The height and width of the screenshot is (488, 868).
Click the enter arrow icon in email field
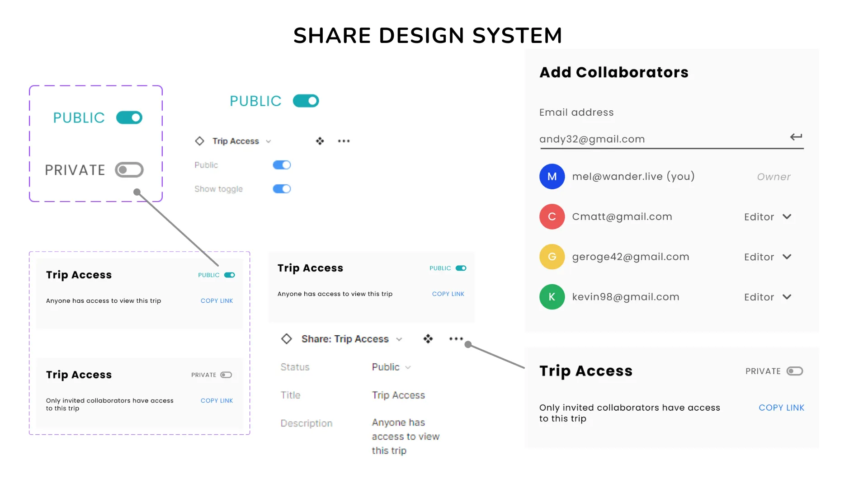click(x=796, y=137)
